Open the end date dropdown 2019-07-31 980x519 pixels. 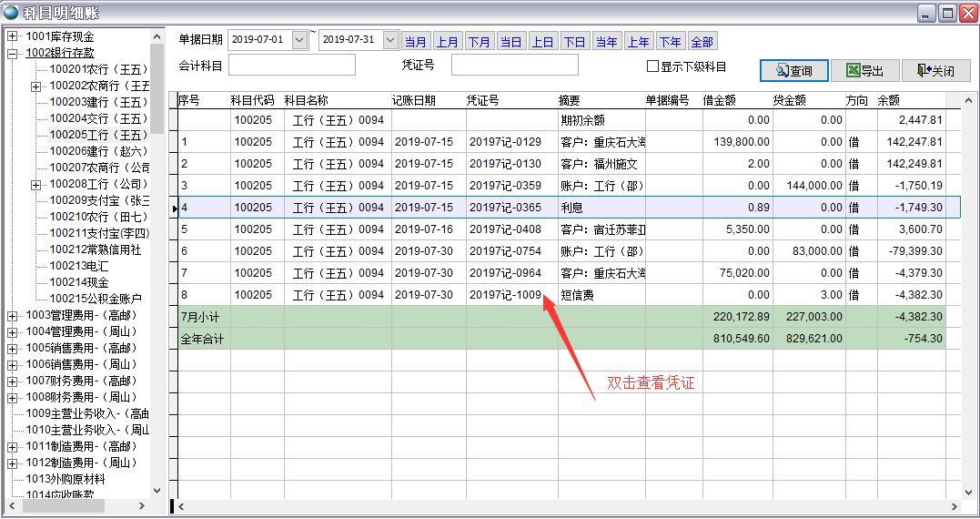tap(390, 41)
